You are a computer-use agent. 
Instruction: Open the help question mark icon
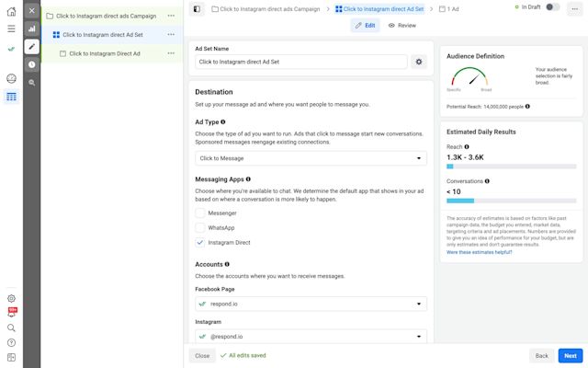click(11, 342)
